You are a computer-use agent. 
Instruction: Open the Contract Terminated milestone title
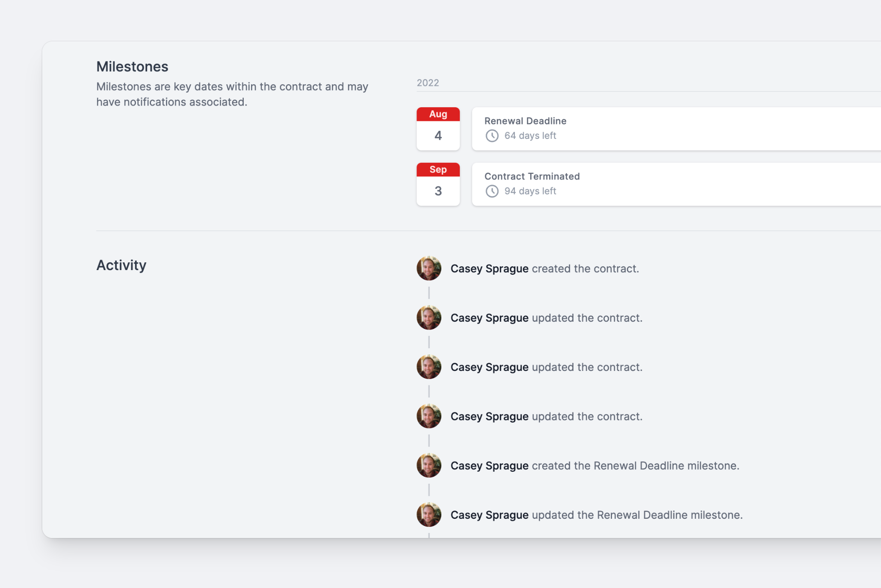[532, 176]
